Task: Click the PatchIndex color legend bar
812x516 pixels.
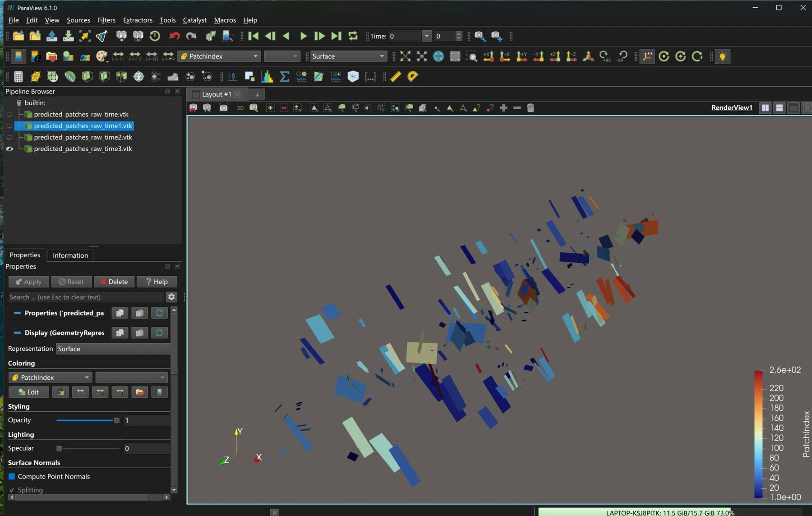Action: (758, 434)
